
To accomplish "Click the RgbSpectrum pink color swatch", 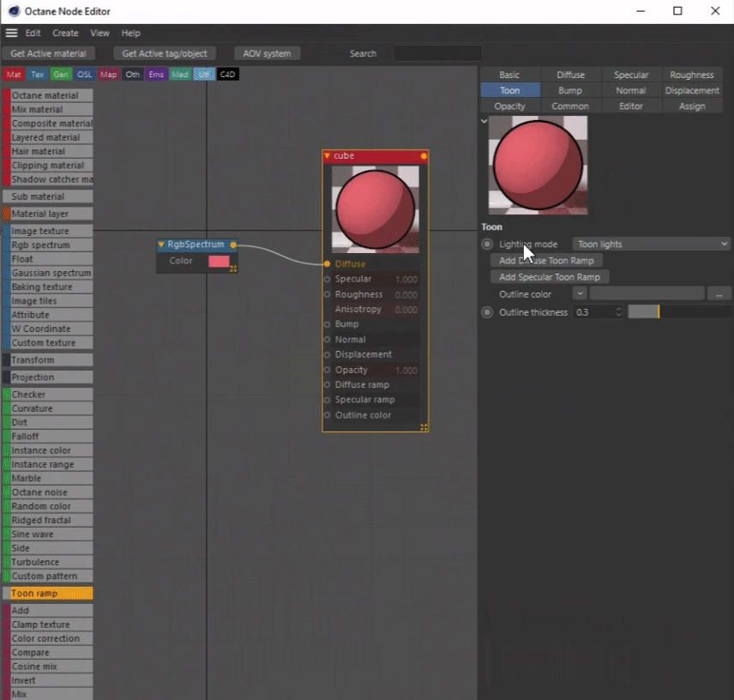I will pyautogui.click(x=219, y=262).
